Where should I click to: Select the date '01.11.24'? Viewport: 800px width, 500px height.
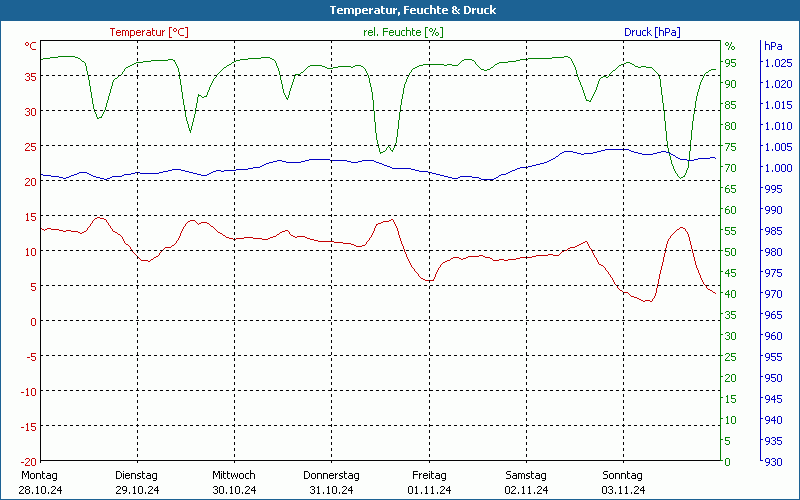[x=429, y=490]
